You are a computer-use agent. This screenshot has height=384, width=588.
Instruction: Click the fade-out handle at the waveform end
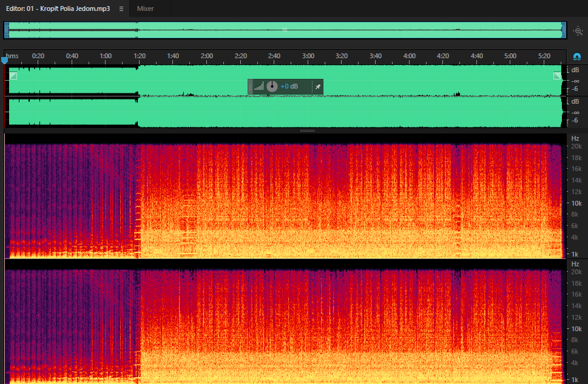coord(557,76)
